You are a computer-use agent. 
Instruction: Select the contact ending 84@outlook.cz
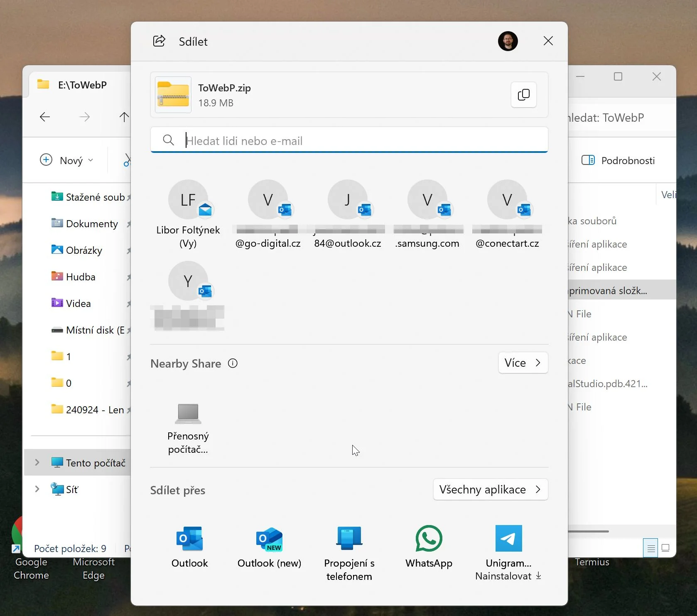(348, 214)
